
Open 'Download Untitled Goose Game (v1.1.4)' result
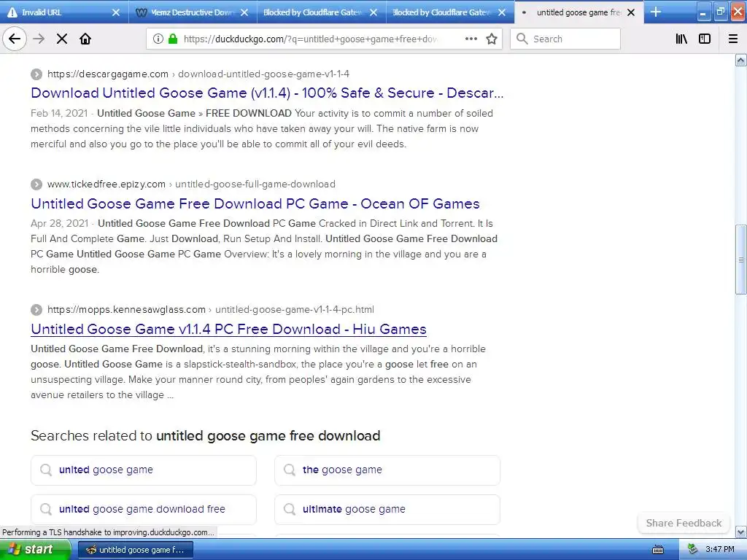[x=267, y=93]
